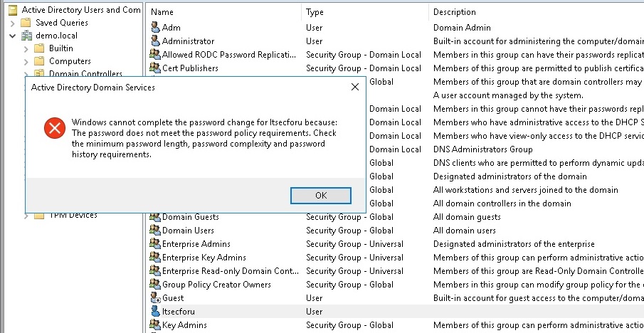
Task: Sort list by Type column header
Action: [364, 12]
